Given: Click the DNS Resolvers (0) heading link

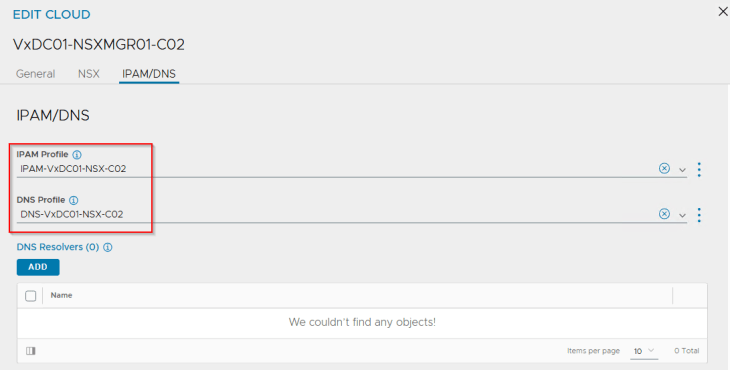Looking at the screenshot, I should 58,247.
